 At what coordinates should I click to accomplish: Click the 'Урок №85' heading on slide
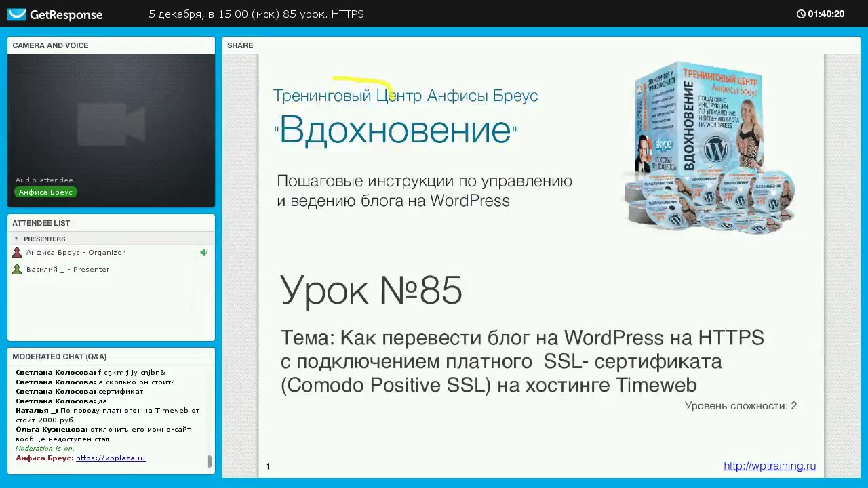coord(371,290)
